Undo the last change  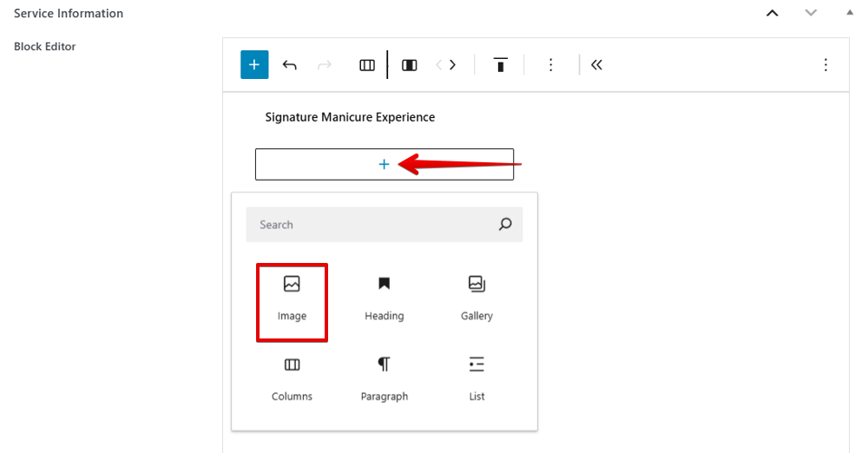(x=290, y=65)
